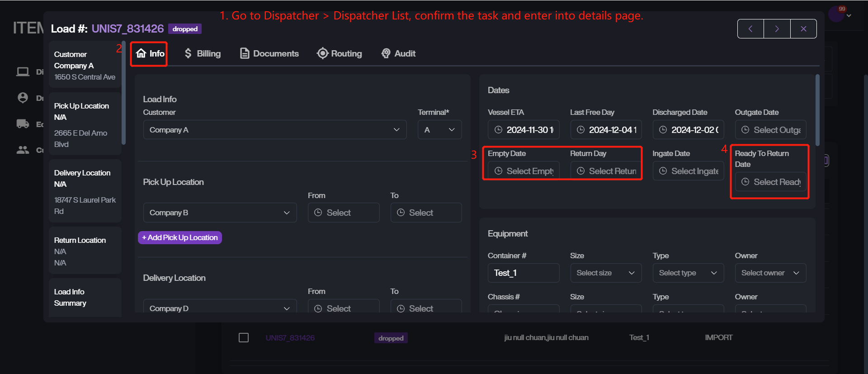
Task: Click the monitor icon in left sidebar
Action: 23,72
